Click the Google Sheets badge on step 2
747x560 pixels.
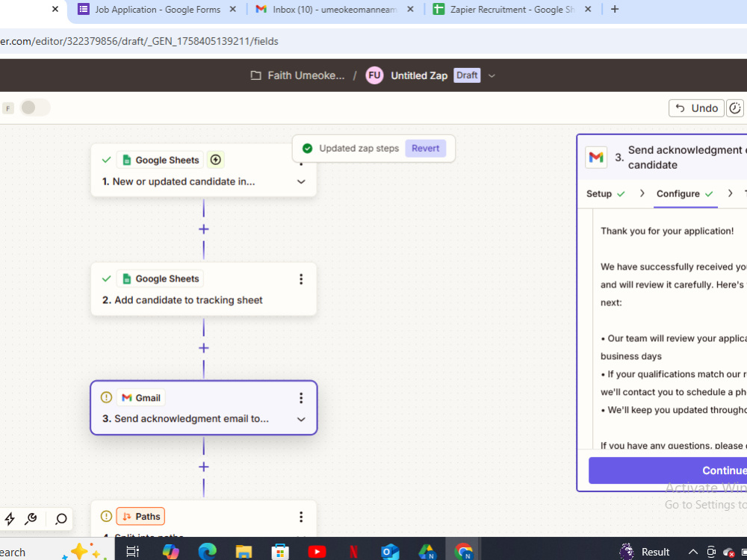coord(161,279)
